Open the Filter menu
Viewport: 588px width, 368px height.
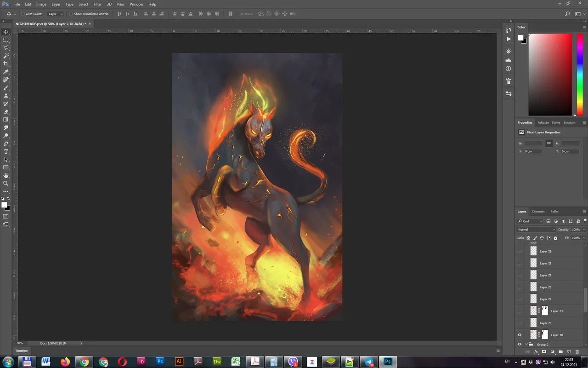98,4
